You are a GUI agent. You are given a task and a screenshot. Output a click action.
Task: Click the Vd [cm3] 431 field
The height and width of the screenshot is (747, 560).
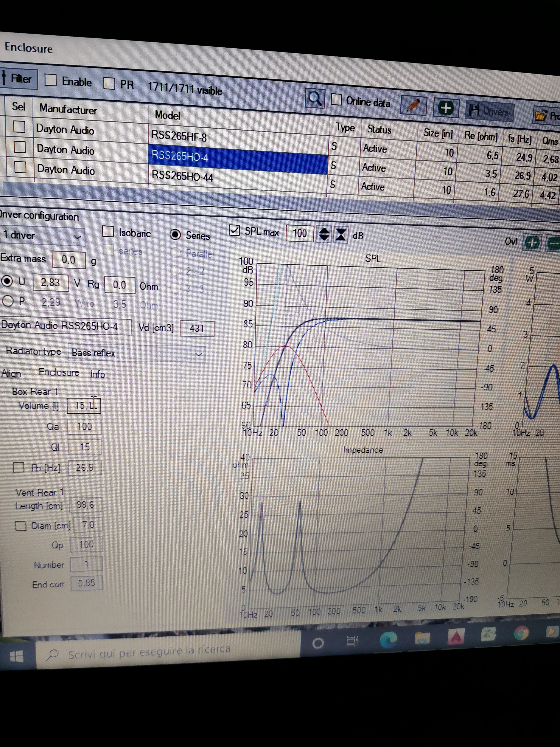pyautogui.click(x=197, y=328)
